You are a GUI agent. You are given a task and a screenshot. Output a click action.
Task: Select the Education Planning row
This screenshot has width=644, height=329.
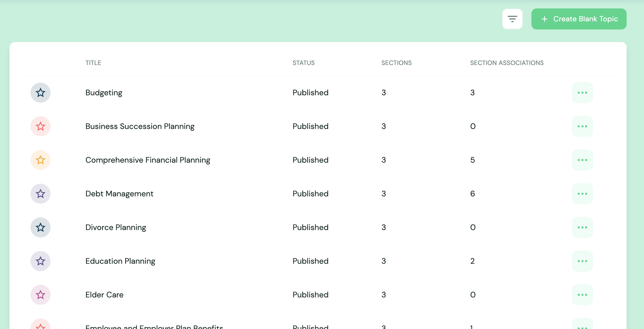[x=120, y=261]
